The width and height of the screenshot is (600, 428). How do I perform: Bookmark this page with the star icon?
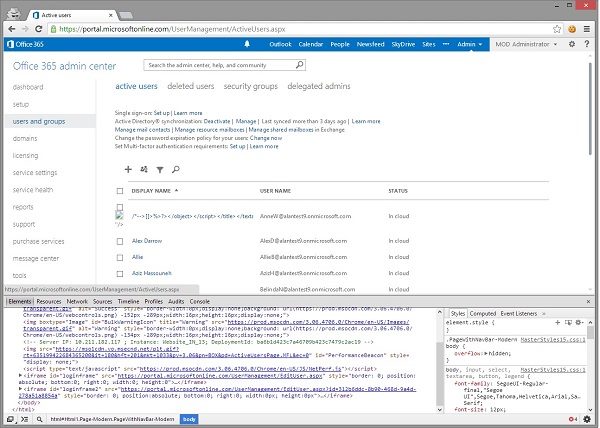pyautogui.click(x=557, y=29)
